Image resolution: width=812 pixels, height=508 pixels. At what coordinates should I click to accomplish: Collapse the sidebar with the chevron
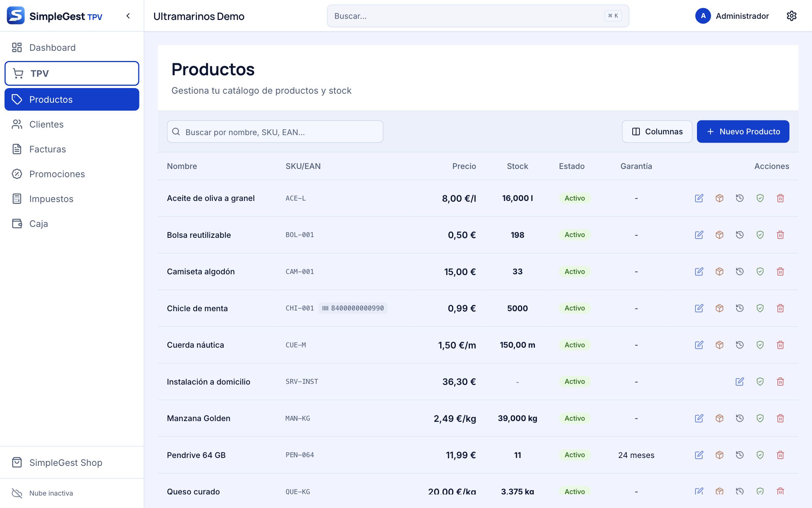[x=128, y=16]
